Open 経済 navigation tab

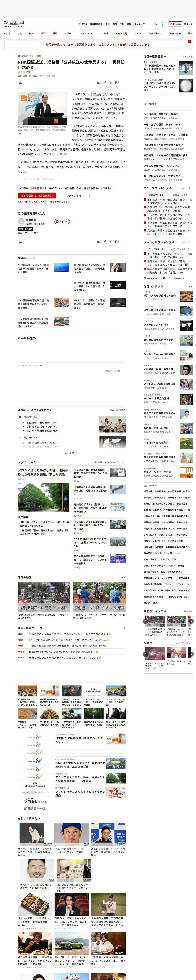pyautogui.click(x=31, y=33)
